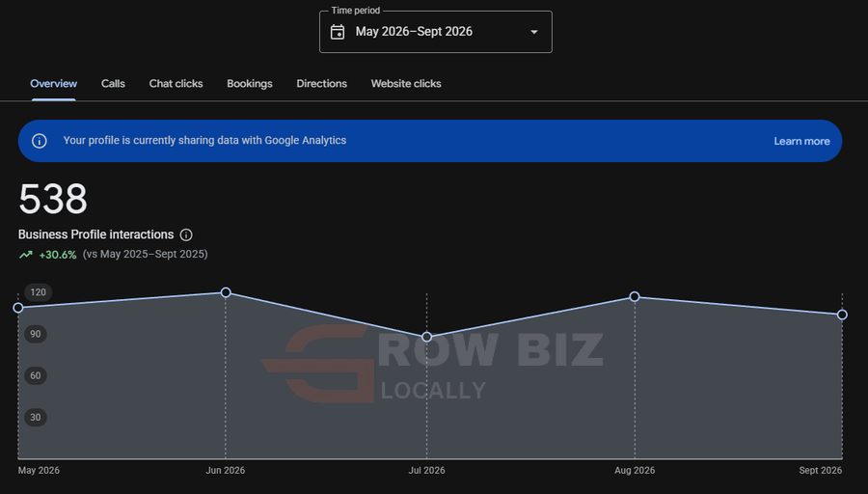
Task: Select the Sept 2026 data point
Action: pyautogui.click(x=842, y=315)
